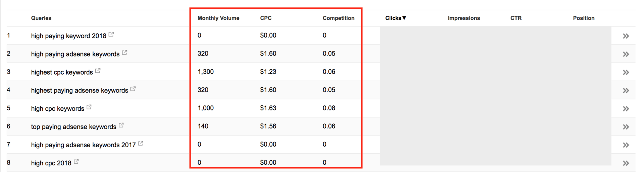Expand row 5 'high cpc keywords' double chevron
Screen dimensions: 644x172
(626, 109)
